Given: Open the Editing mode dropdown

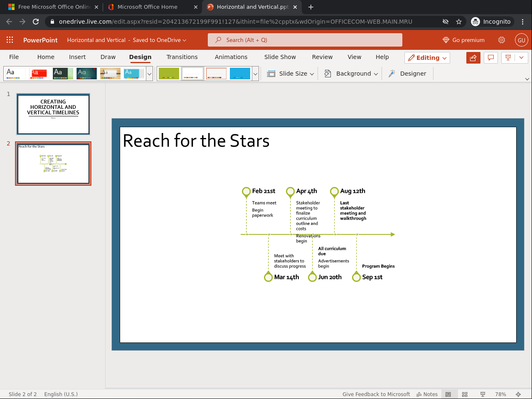Looking at the screenshot, I should (x=427, y=58).
